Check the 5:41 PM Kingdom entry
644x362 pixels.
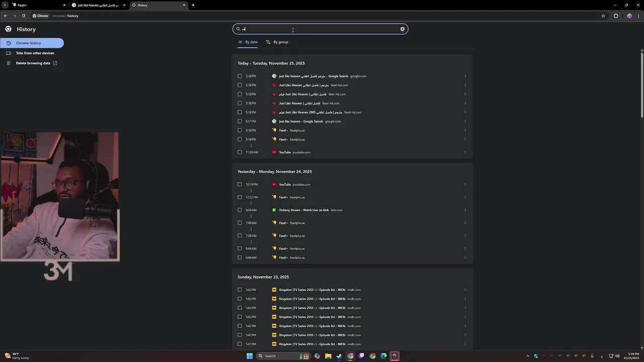click(x=239, y=344)
